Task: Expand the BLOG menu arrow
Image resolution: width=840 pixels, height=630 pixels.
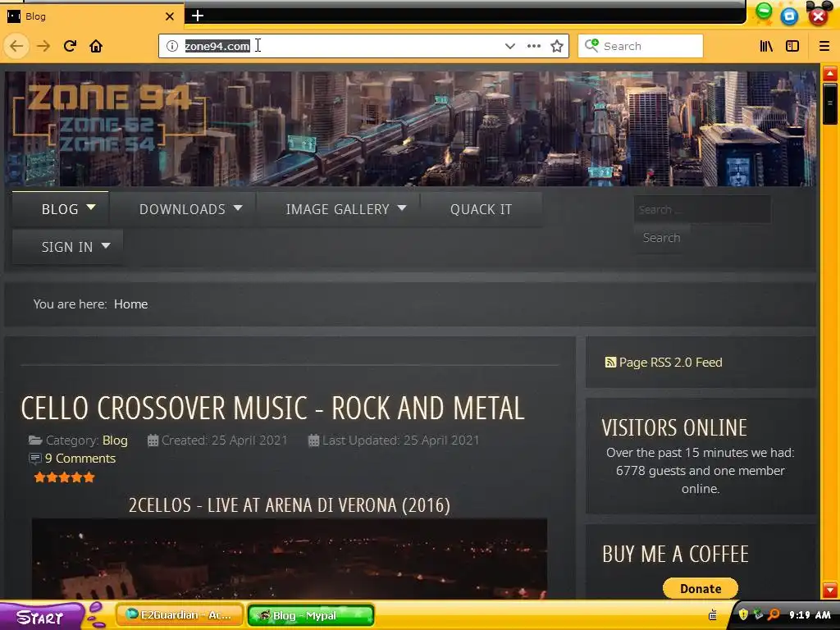Action: [91, 208]
